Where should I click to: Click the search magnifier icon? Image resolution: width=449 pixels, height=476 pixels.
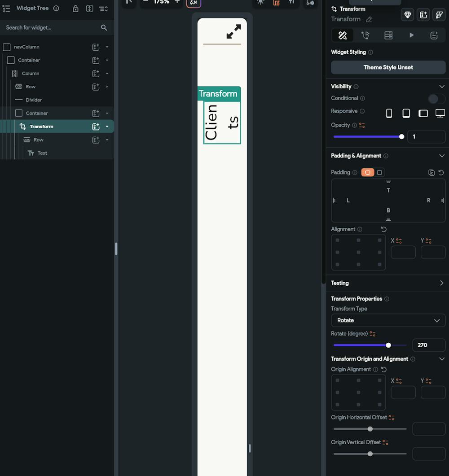[x=104, y=28]
